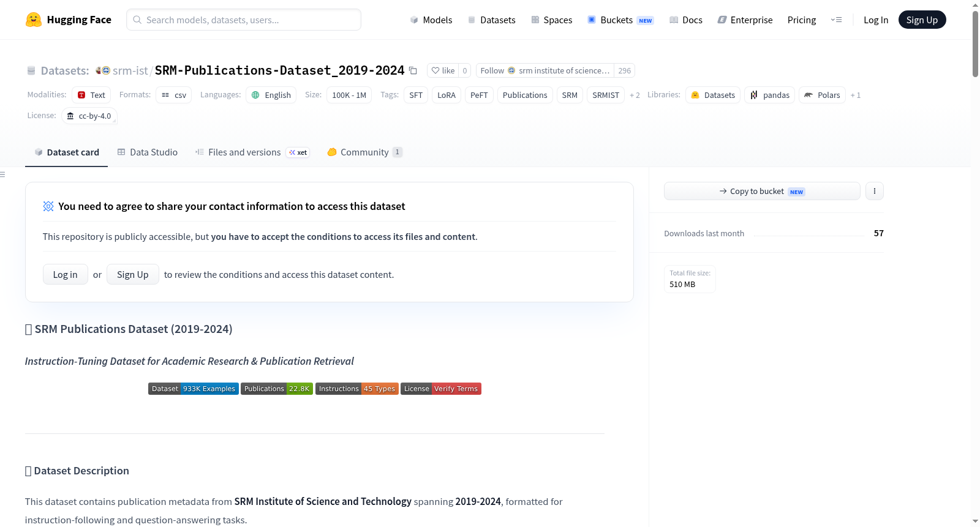The image size is (980, 527).
Task: Open Datasets in the top navigation
Action: click(491, 20)
